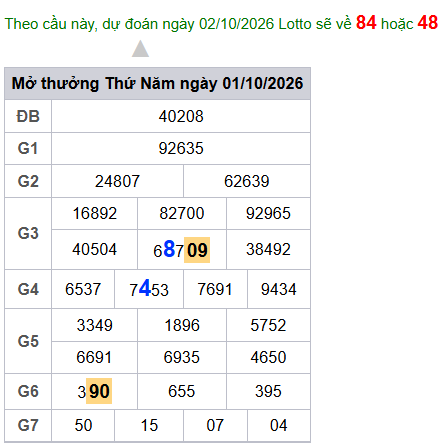Select G5 number 5752

pos(268,325)
